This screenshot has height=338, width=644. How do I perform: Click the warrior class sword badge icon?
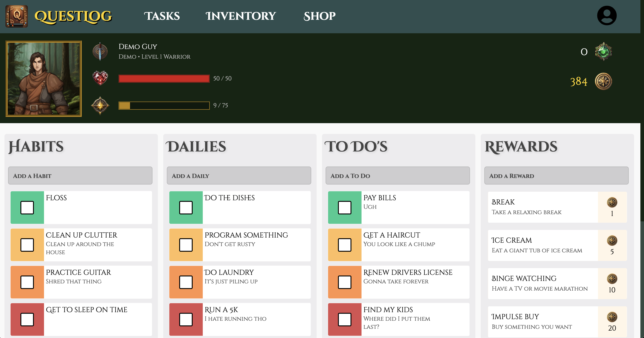[x=100, y=51]
